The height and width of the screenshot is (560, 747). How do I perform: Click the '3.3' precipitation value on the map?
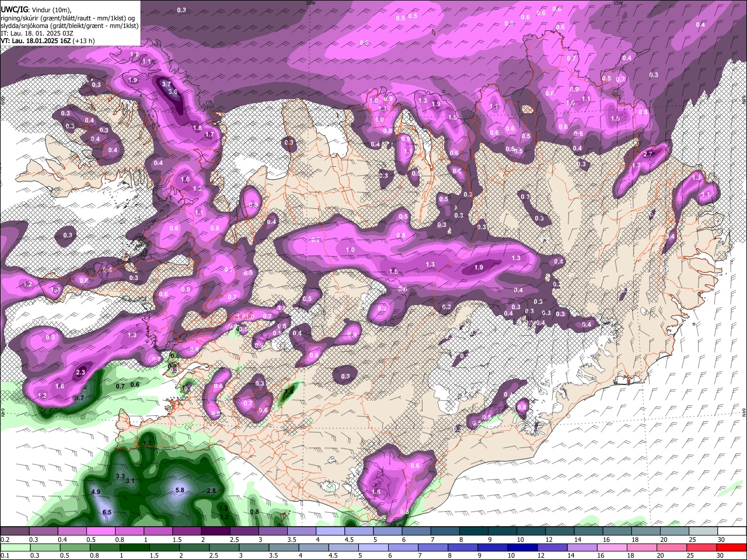click(x=120, y=476)
